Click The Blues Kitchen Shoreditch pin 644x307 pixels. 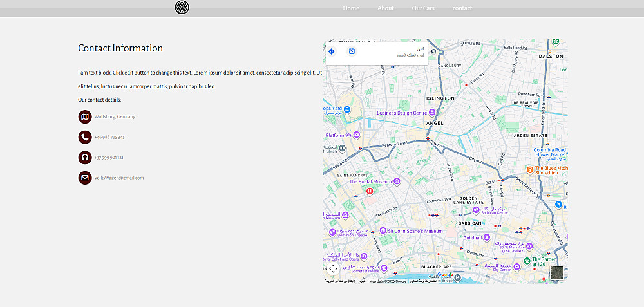[x=530, y=170]
